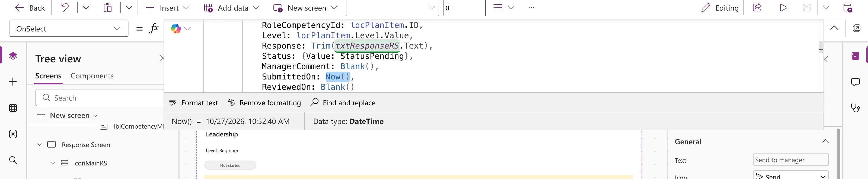Click the Paste clipboard icon
Image resolution: width=868 pixels, height=179 pixels.
tap(107, 8)
